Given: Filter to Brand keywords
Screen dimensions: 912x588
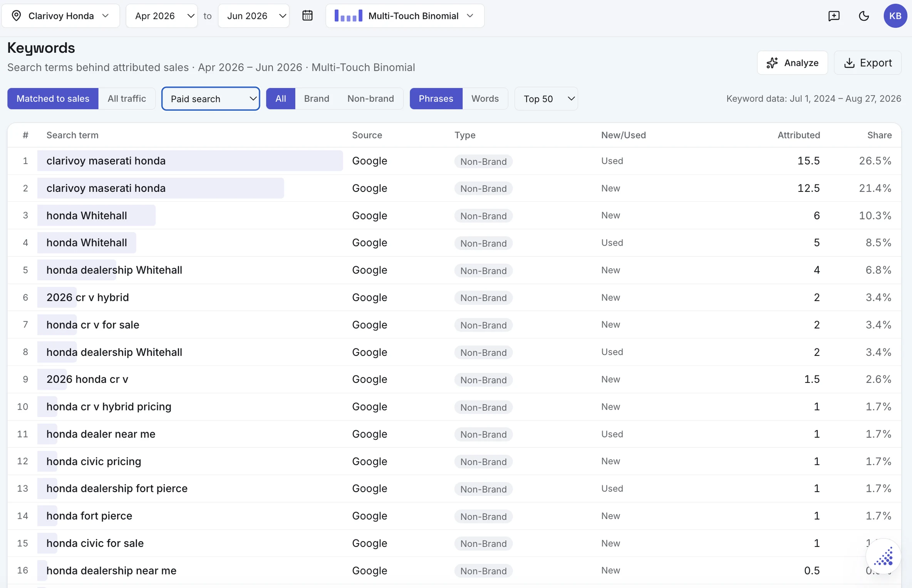Looking at the screenshot, I should click(x=317, y=99).
